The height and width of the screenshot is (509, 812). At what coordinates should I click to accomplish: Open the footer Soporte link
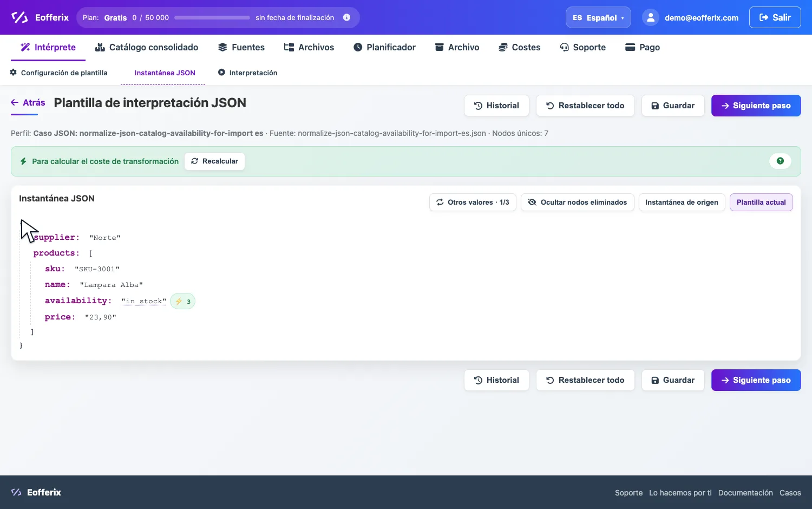point(628,493)
